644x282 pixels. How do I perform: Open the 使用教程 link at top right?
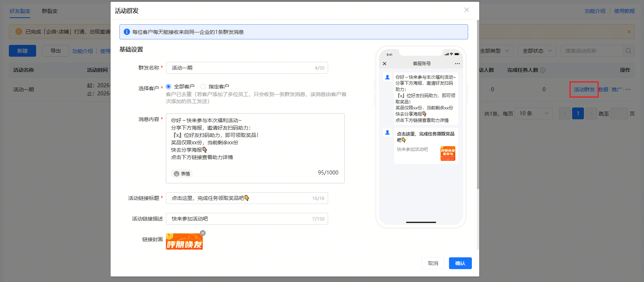pos(624,11)
